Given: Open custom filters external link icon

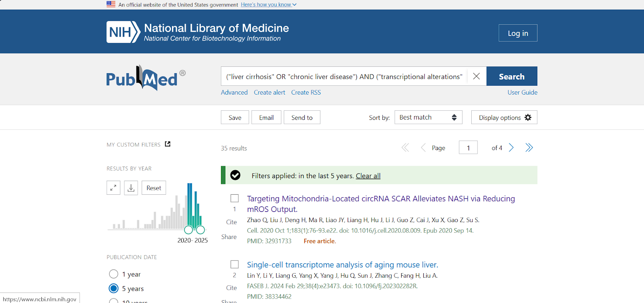Looking at the screenshot, I should pyautogui.click(x=168, y=144).
